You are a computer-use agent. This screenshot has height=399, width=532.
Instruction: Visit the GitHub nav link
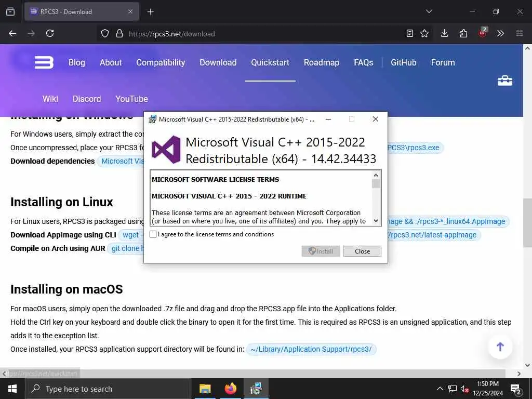[x=403, y=62]
